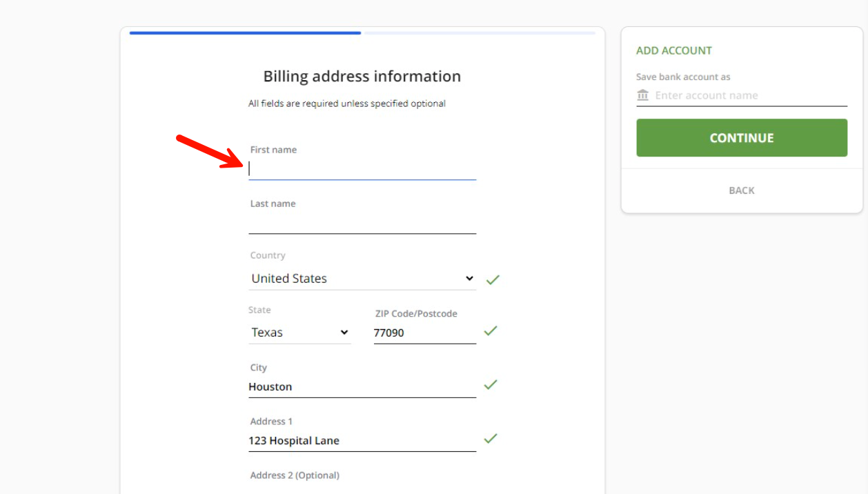The width and height of the screenshot is (868, 494).
Task: Click the ZIP Code field containing 77090
Action: (x=424, y=333)
